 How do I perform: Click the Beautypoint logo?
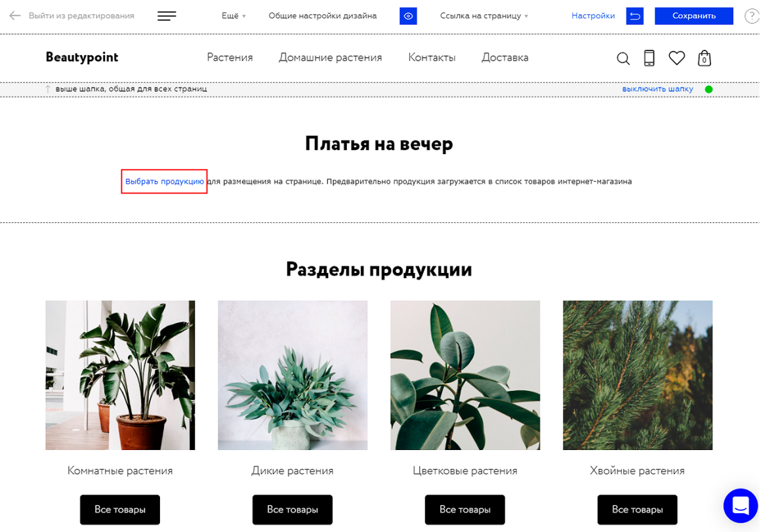[82, 57]
